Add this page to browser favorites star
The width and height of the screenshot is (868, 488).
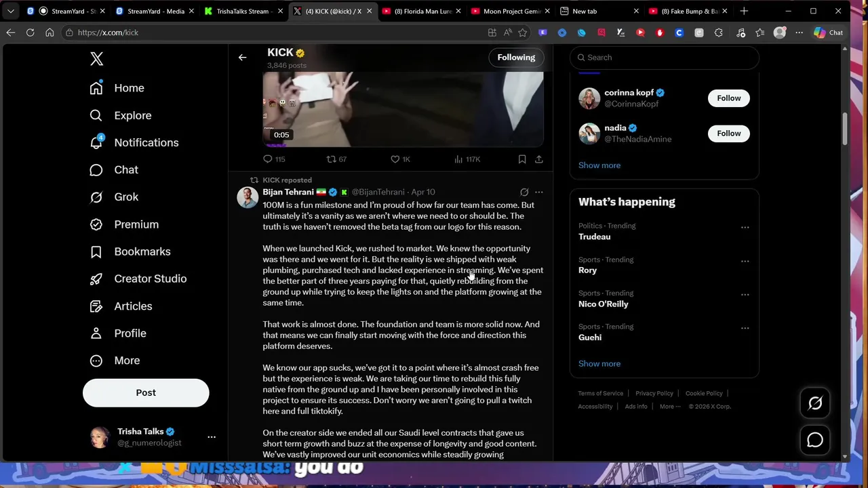point(523,33)
